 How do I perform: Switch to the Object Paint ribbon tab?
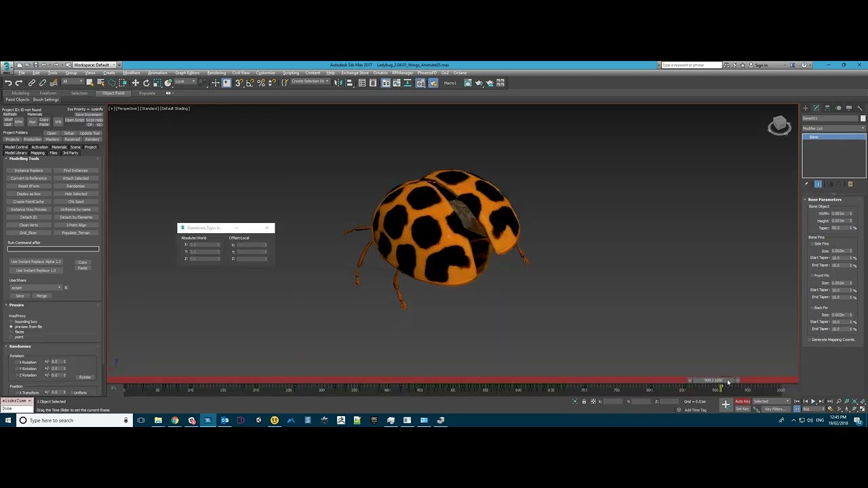pos(113,93)
